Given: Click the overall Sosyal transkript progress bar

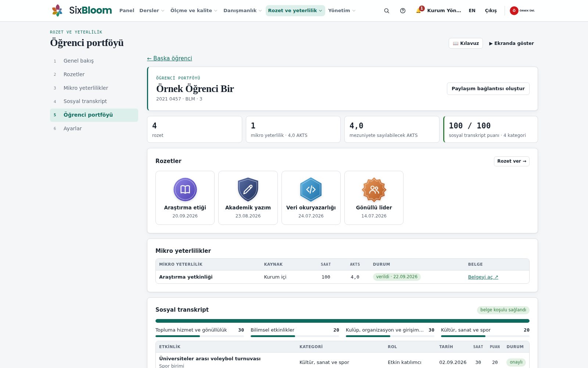Looking at the screenshot, I should pos(343,321).
